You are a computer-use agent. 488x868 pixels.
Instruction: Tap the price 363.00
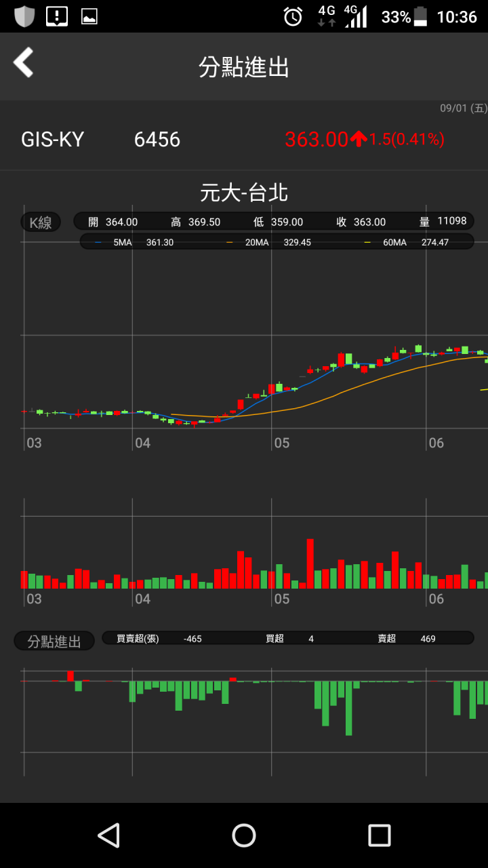pos(317,139)
